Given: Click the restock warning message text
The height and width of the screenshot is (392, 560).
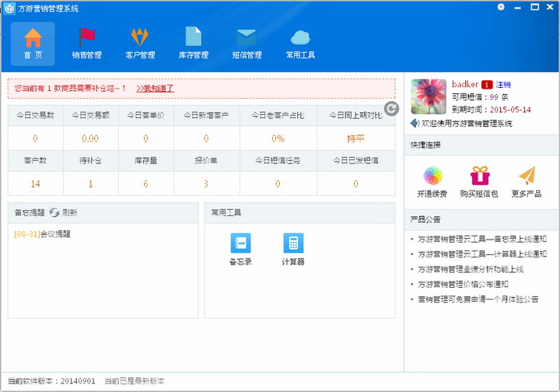Looking at the screenshot, I should tap(70, 88).
